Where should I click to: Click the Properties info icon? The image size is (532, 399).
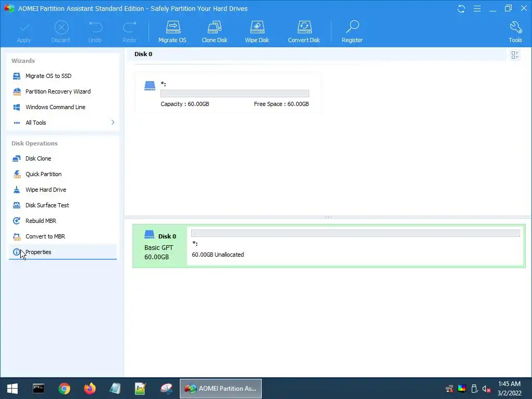pos(16,252)
